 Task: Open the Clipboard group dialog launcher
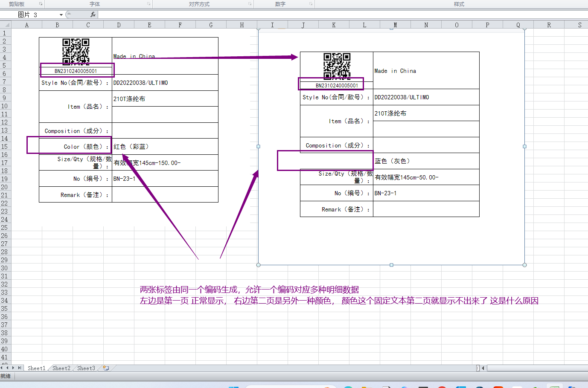point(41,4)
